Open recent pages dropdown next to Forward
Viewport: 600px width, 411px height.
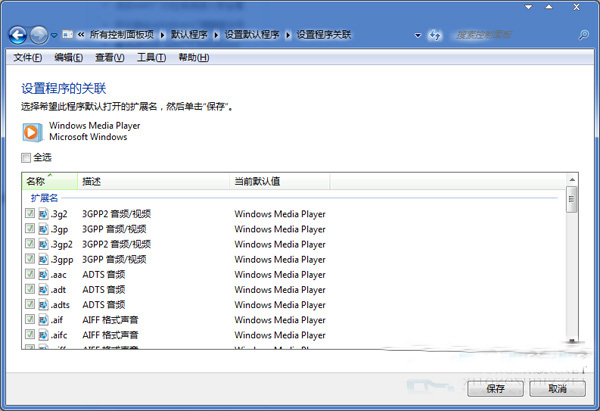(x=54, y=35)
